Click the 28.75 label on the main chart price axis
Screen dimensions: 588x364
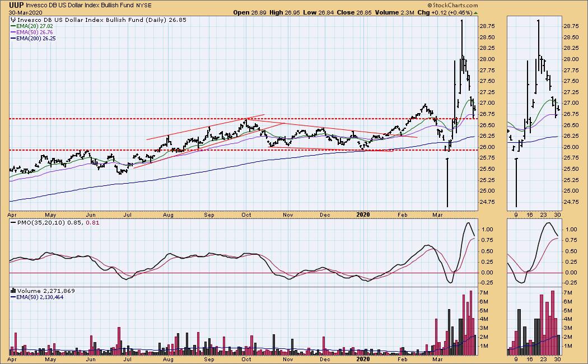(487, 26)
